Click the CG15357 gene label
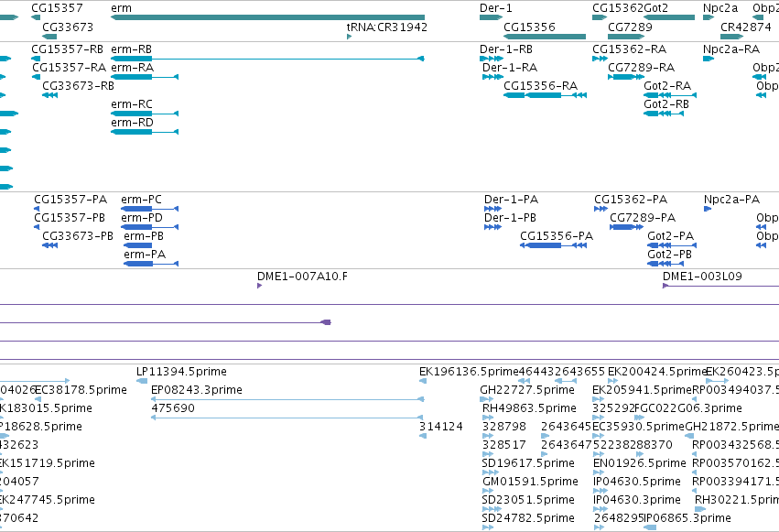 click(x=57, y=8)
